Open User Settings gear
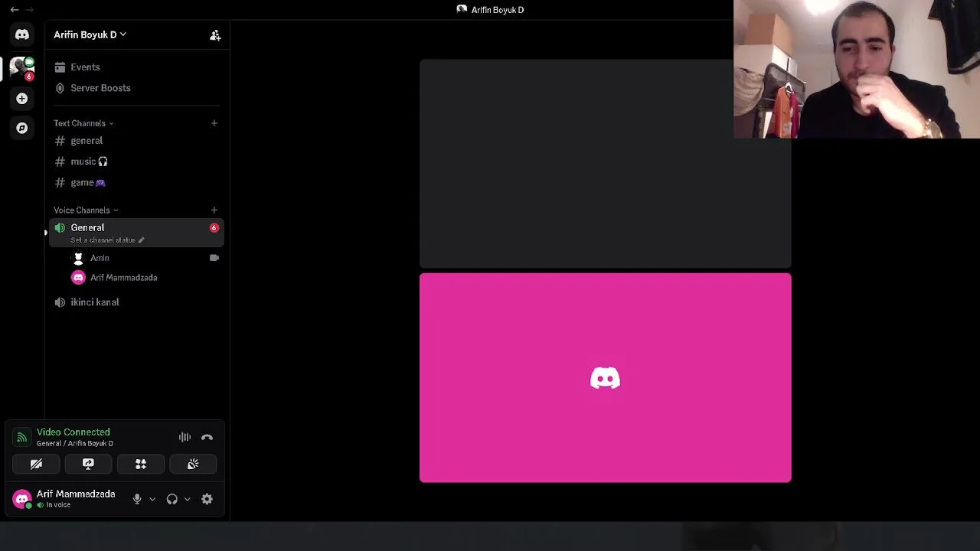Viewport: 980px width, 551px height. [207, 499]
